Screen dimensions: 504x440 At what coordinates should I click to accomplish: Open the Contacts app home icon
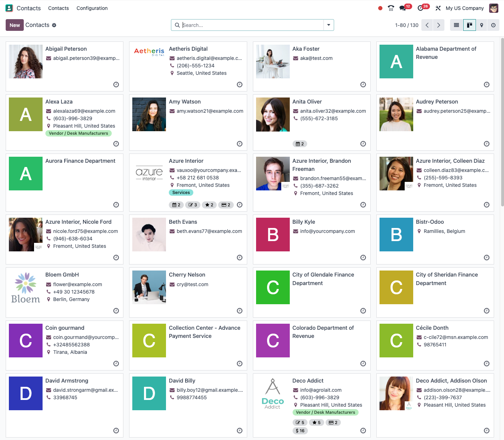[9, 8]
